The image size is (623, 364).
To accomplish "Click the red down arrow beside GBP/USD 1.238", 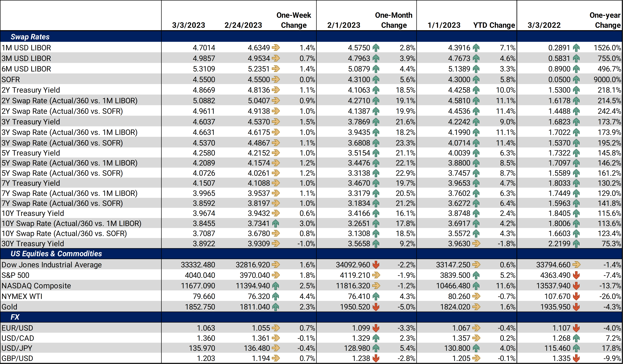I will click(x=376, y=358).
